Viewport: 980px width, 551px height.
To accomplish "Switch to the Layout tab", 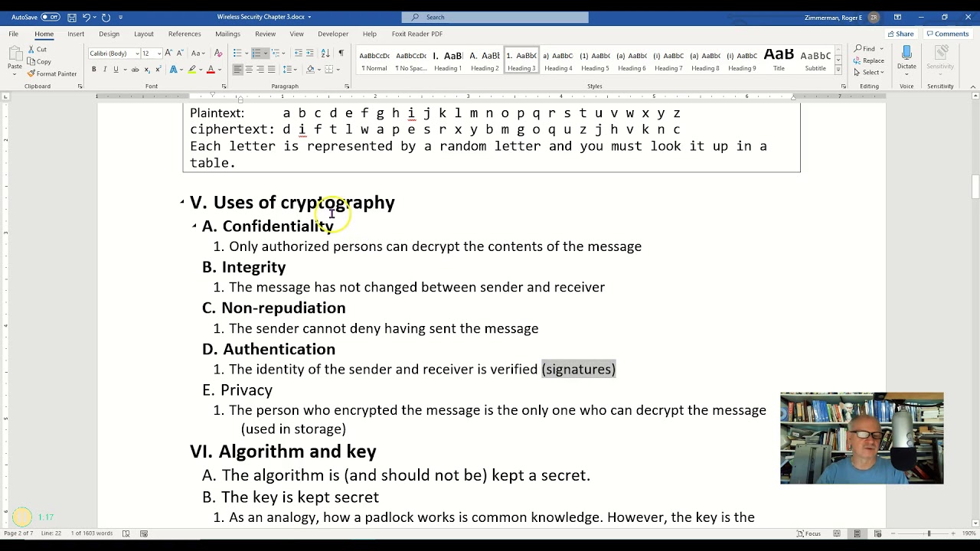I will [x=144, y=34].
